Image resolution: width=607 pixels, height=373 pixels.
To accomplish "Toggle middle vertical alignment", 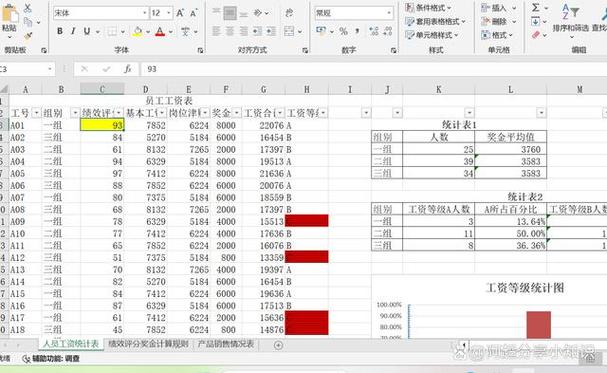I will 230,13.
